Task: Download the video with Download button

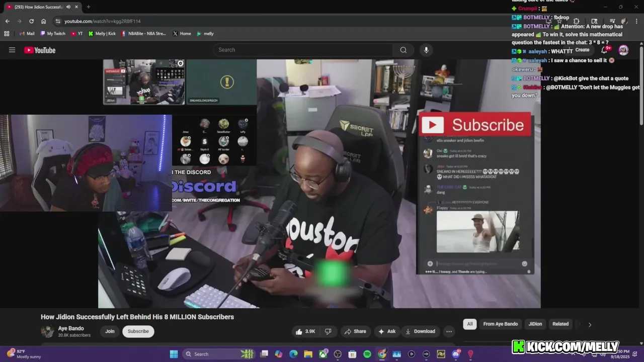Action: [x=420, y=331]
